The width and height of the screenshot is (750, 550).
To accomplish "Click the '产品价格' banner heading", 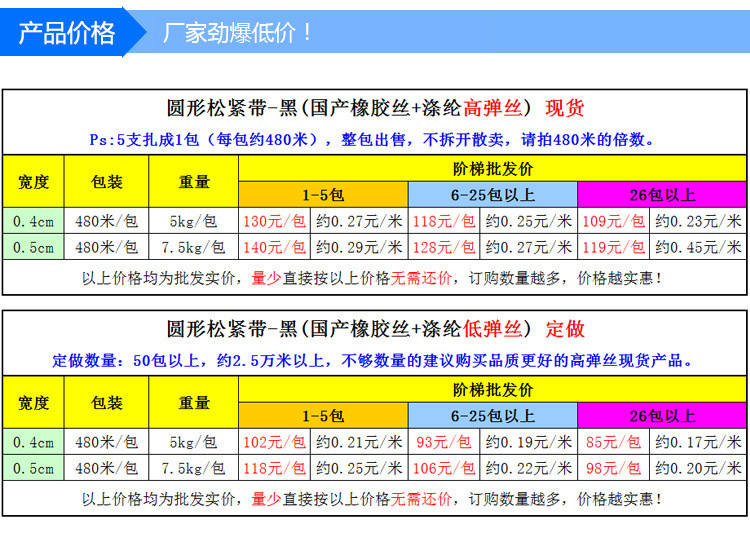I will 66,33.
